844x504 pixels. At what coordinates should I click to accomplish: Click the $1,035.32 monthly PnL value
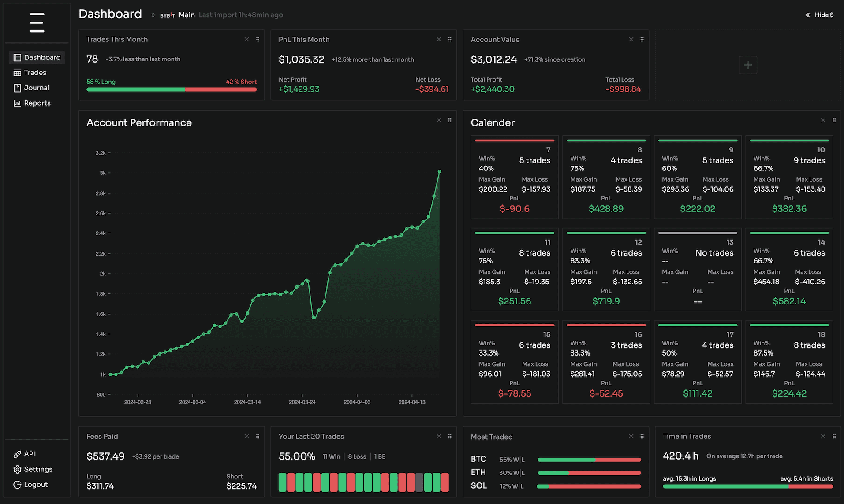pos(301,59)
